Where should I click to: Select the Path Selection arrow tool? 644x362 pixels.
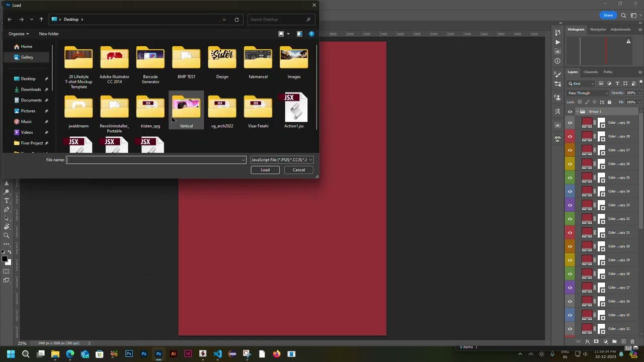point(7,218)
